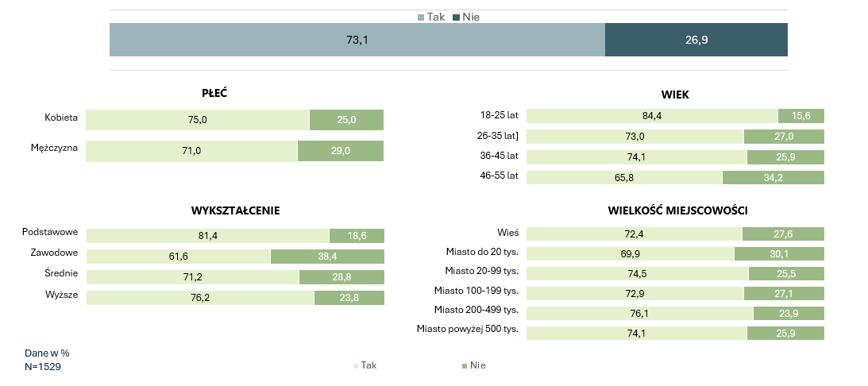This screenshot has width=868, height=386.
Task: Select the Podstawowe 81,4 bar segment
Action: (207, 236)
